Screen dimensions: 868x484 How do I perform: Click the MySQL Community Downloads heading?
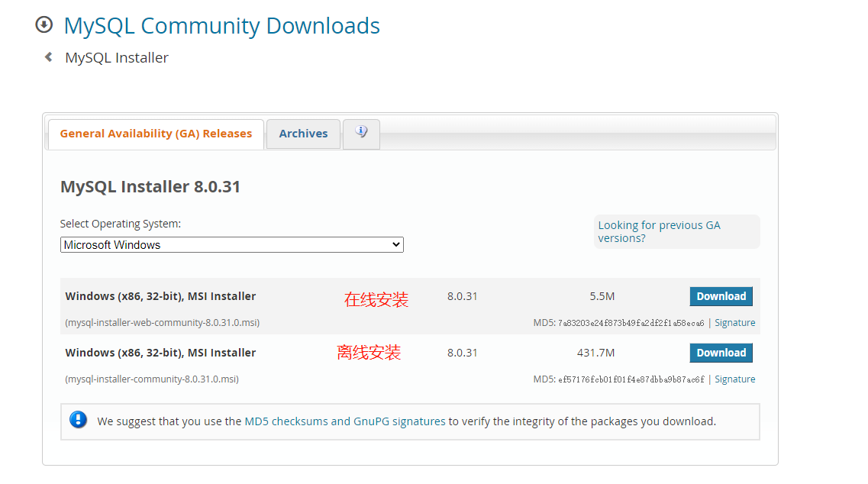[221, 25]
